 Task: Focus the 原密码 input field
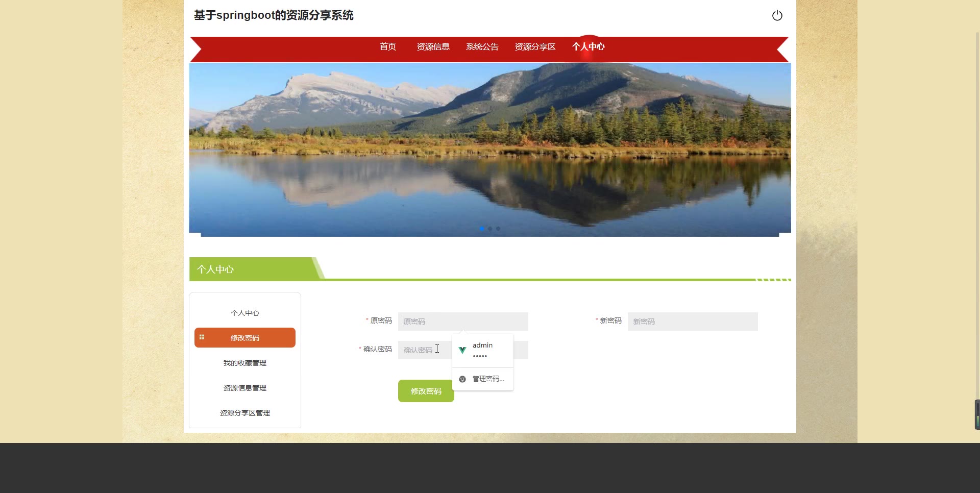coord(463,322)
